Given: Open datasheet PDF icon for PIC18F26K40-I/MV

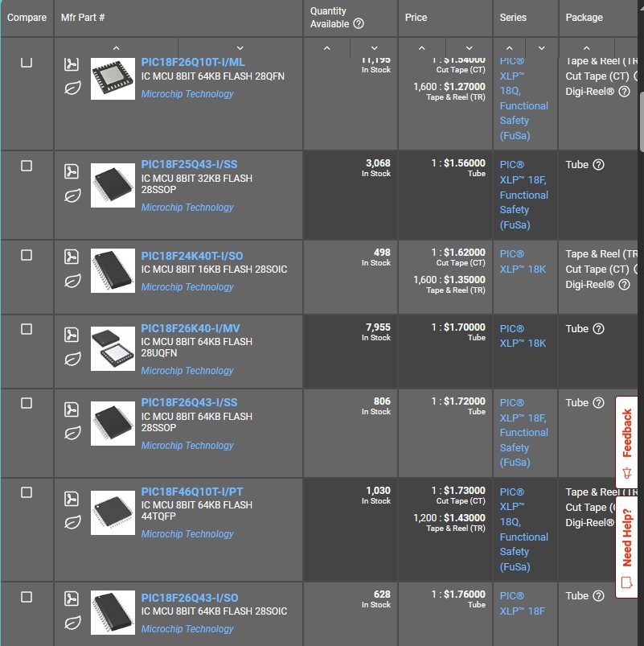Looking at the screenshot, I should coord(72,335).
